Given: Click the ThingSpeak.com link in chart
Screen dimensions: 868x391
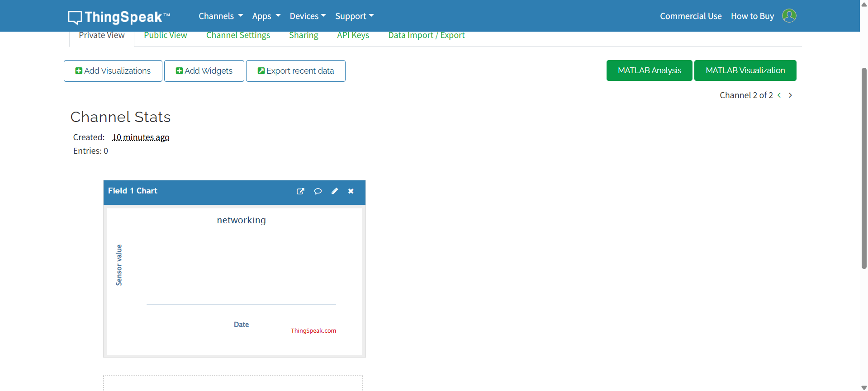Looking at the screenshot, I should (313, 331).
